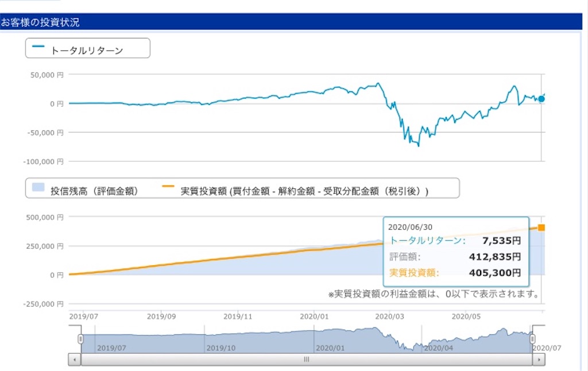Click the 2020/03 date axis label
This screenshot has width=588, height=371.
point(390,316)
